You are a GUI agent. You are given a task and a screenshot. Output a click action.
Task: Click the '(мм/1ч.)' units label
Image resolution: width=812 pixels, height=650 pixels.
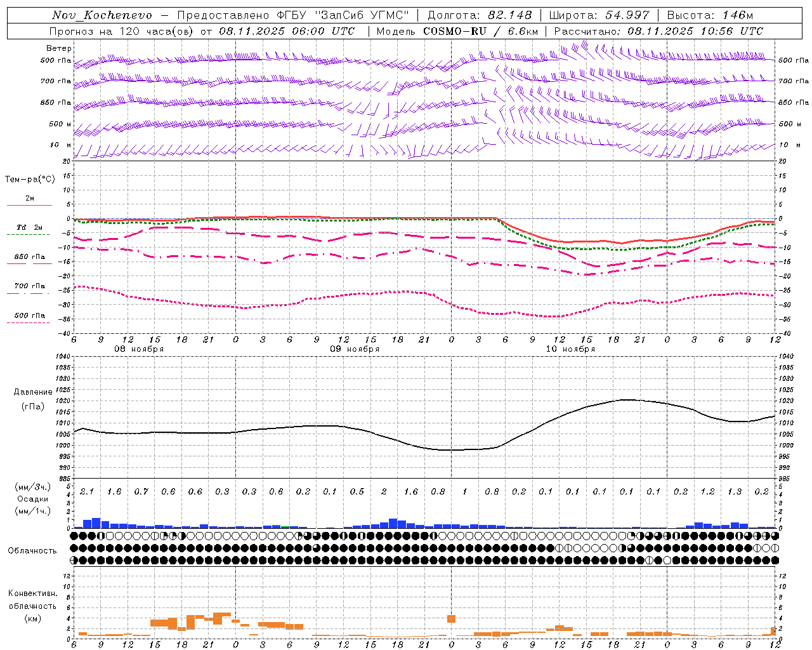pyautogui.click(x=33, y=511)
